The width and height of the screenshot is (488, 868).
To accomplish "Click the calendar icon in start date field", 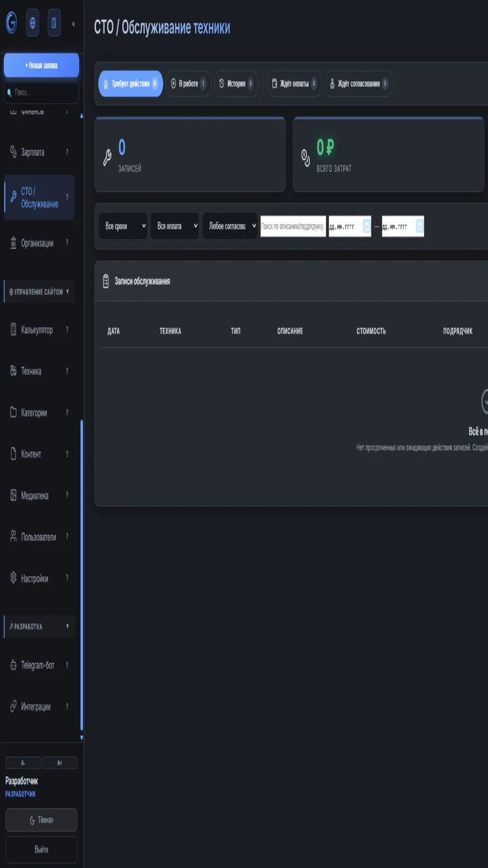I will tap(367, 226).
